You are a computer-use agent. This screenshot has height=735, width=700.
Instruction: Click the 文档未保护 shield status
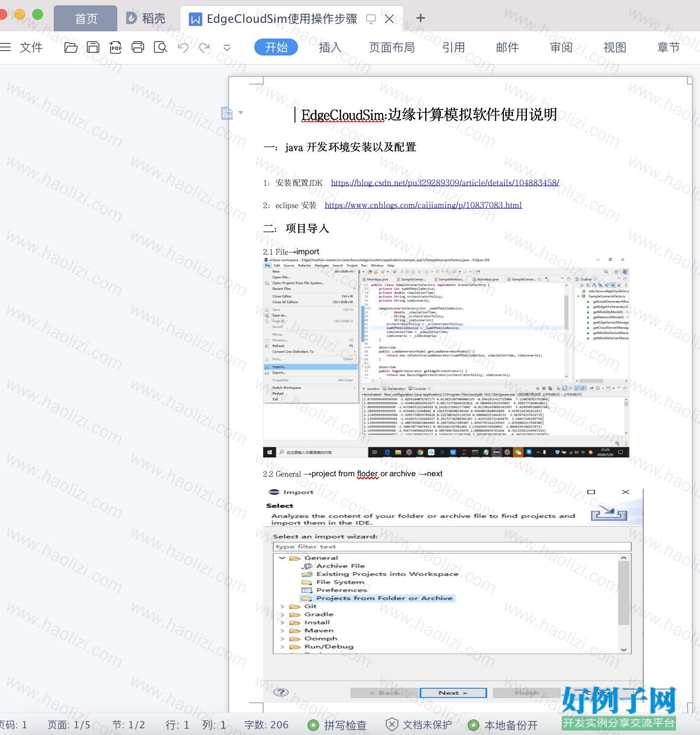tap(419, 725)
